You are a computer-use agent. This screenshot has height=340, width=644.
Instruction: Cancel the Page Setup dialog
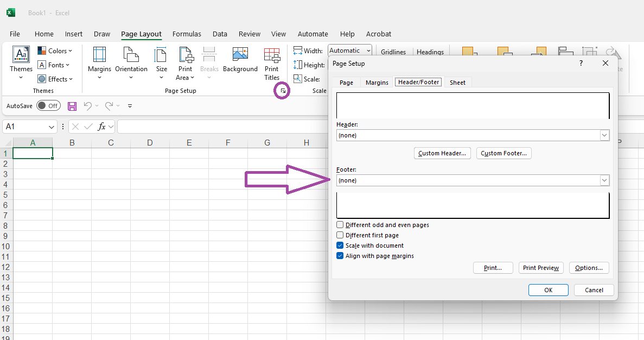coord(594,290)
